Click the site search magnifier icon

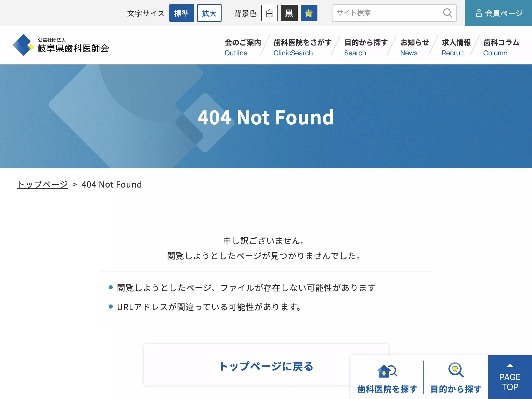[448, 13]
